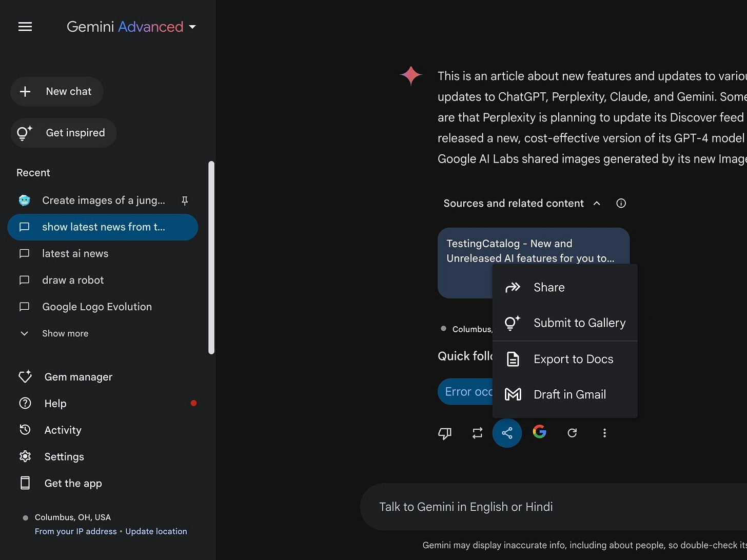Open the 'Google Logo Evolution' chat

103,307
